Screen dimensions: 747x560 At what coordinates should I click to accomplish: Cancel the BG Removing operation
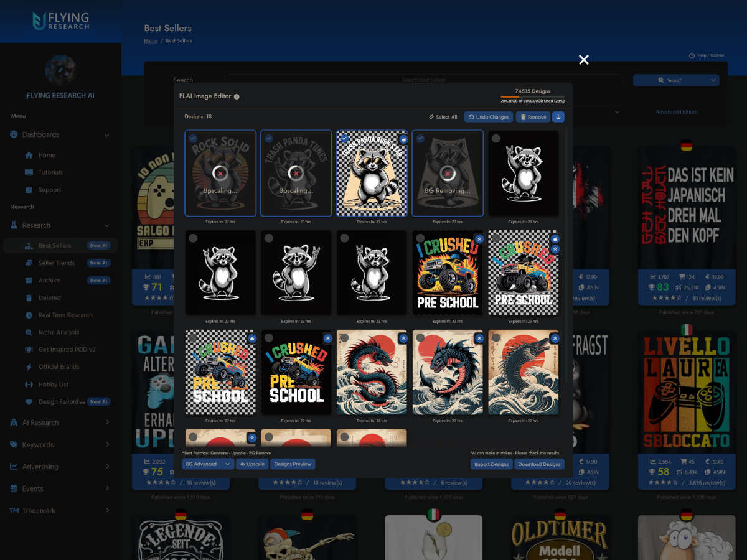448,174
